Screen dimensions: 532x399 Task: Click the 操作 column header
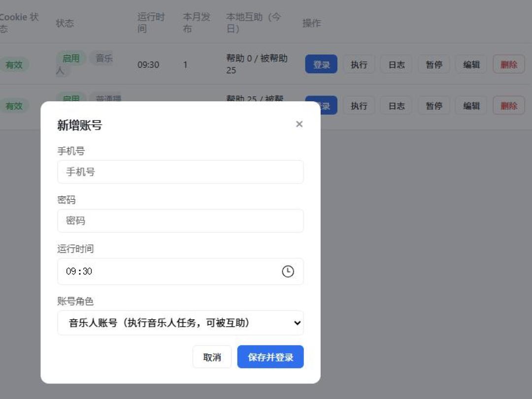[x=311, y=23]
